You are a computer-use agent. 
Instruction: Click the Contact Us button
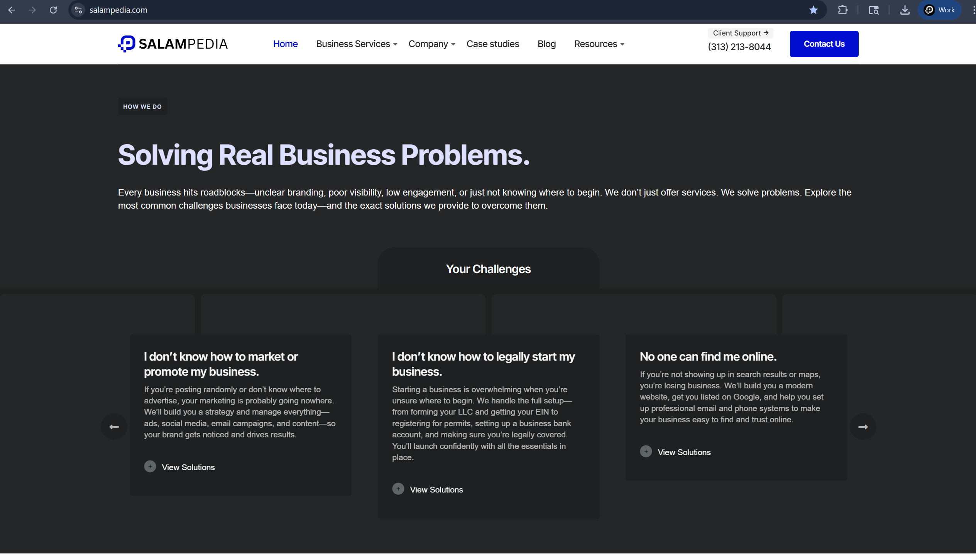pos(824,44)
